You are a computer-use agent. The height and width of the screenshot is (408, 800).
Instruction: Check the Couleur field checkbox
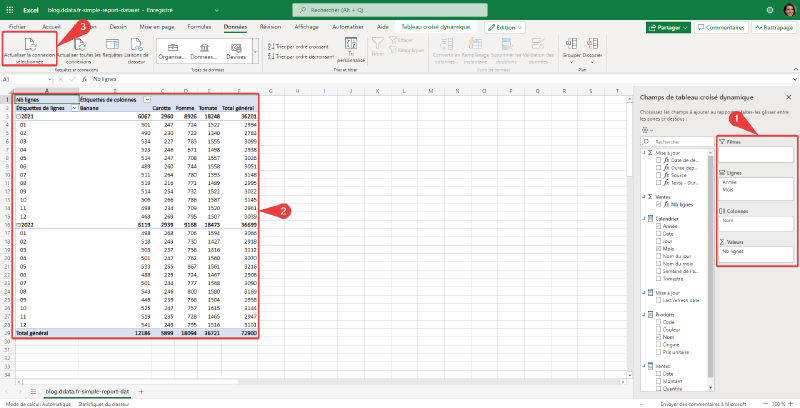[659, 329]
